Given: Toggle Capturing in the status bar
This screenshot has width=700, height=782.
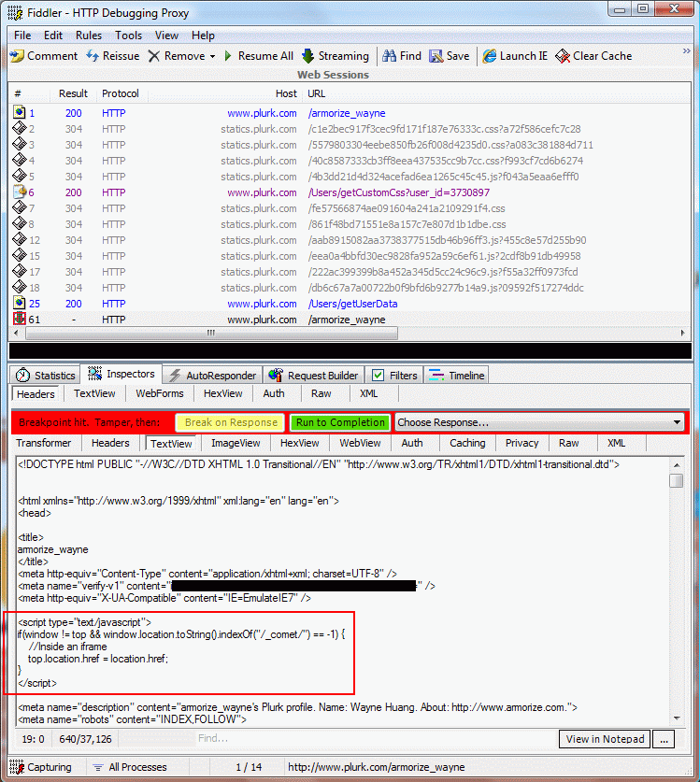Looking at the screenshot, I should pos(41,767).
